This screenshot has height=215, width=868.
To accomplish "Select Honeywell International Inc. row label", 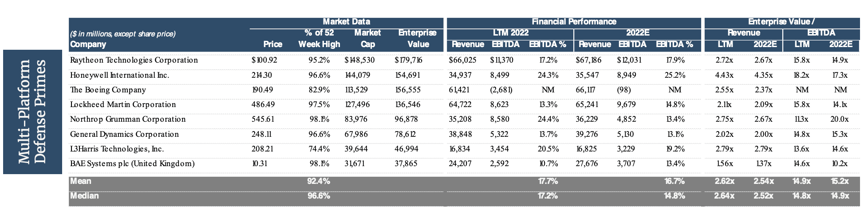I will tap(119, 75).
